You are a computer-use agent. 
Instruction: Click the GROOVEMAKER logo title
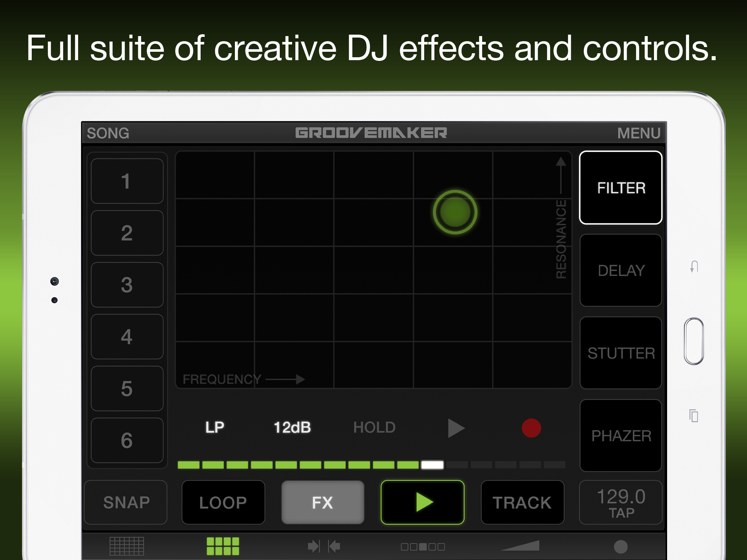[371, 133]
